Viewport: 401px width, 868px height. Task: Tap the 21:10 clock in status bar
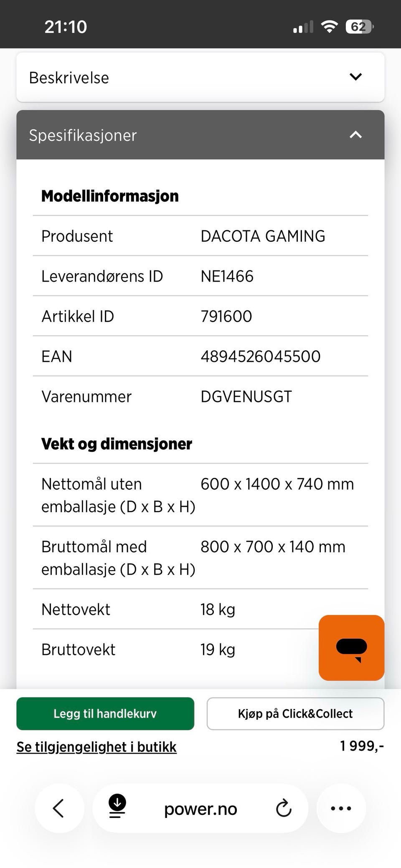click(66, 27)
